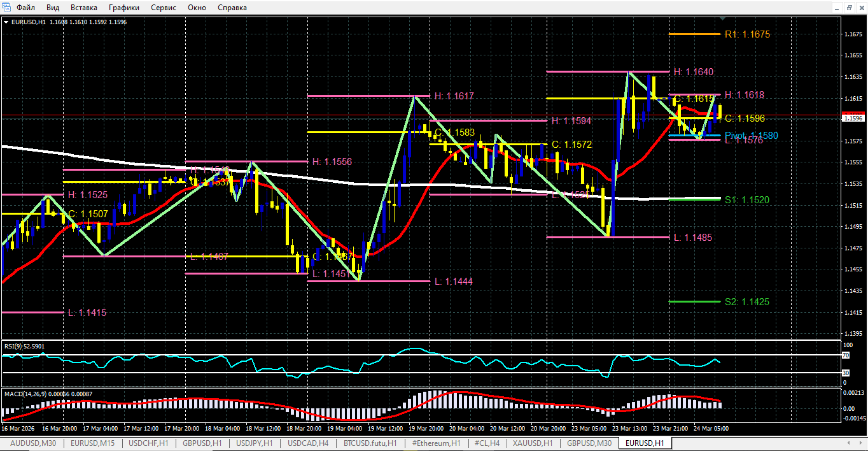Screen dimensions: 868x451
Task: Click the H: 1.1525 high label
Action: (x=87, y=194)
